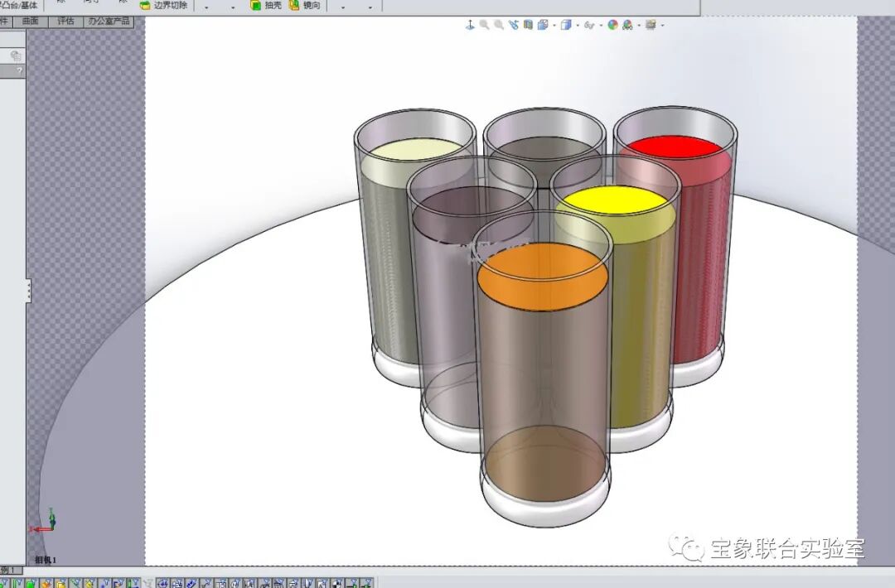The image size is (895, 588).
Task: Switch to the 评估 tab
Action: click(65, 21)
